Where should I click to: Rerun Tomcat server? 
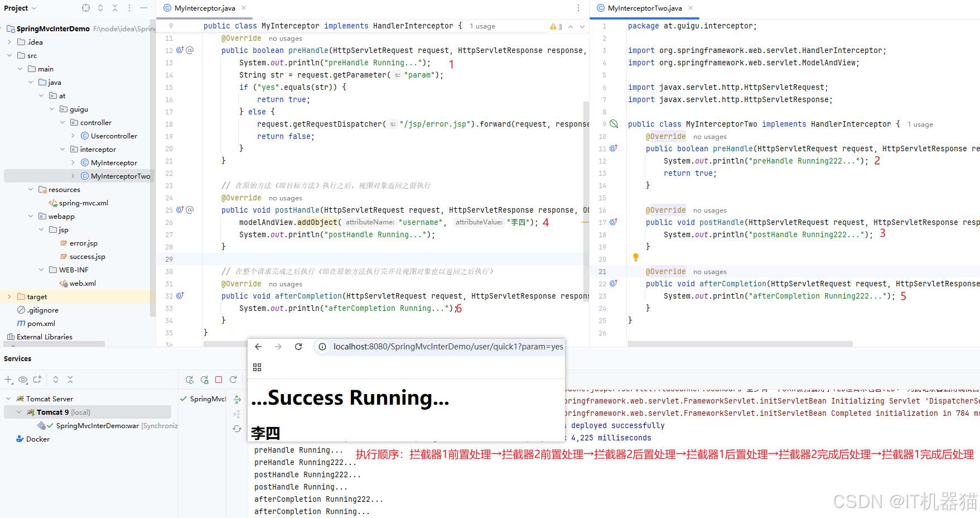190,380
